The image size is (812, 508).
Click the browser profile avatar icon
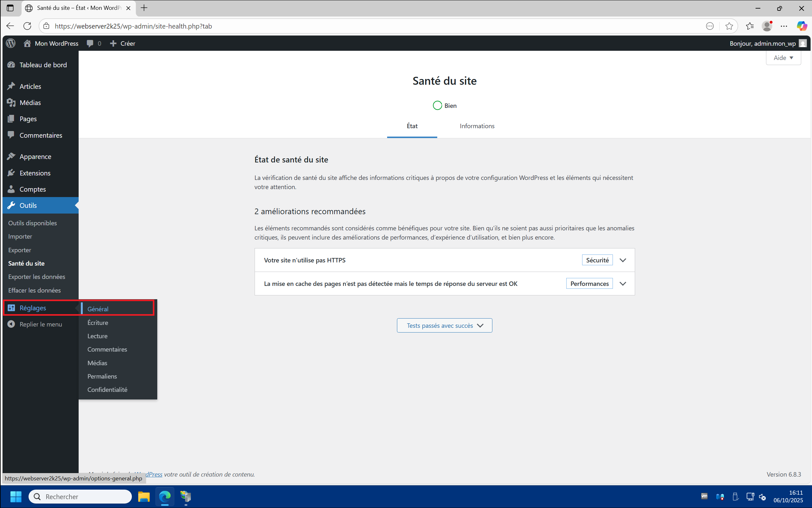(x=767, y=26)
